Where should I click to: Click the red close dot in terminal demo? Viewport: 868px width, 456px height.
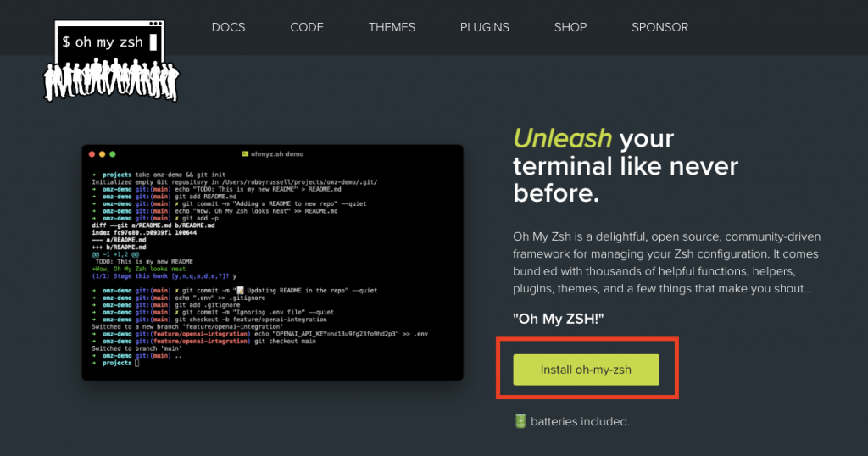(92, 154)
